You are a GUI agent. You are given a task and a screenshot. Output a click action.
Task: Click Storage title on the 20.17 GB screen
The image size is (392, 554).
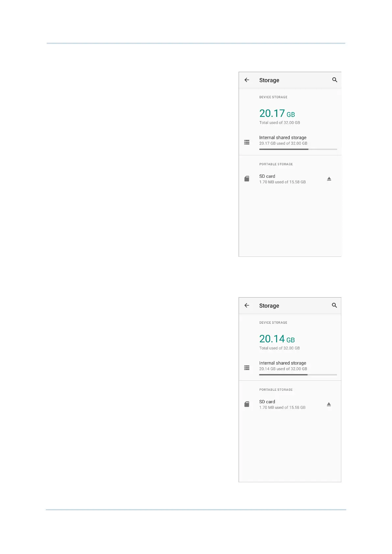click(269, 80)
